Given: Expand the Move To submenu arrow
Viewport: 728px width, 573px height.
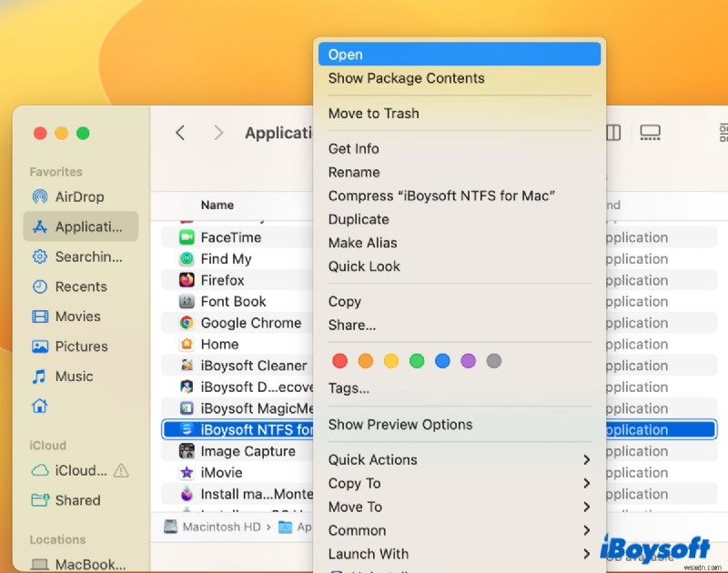Looking at the screenshot, I should tap(586, 507).
